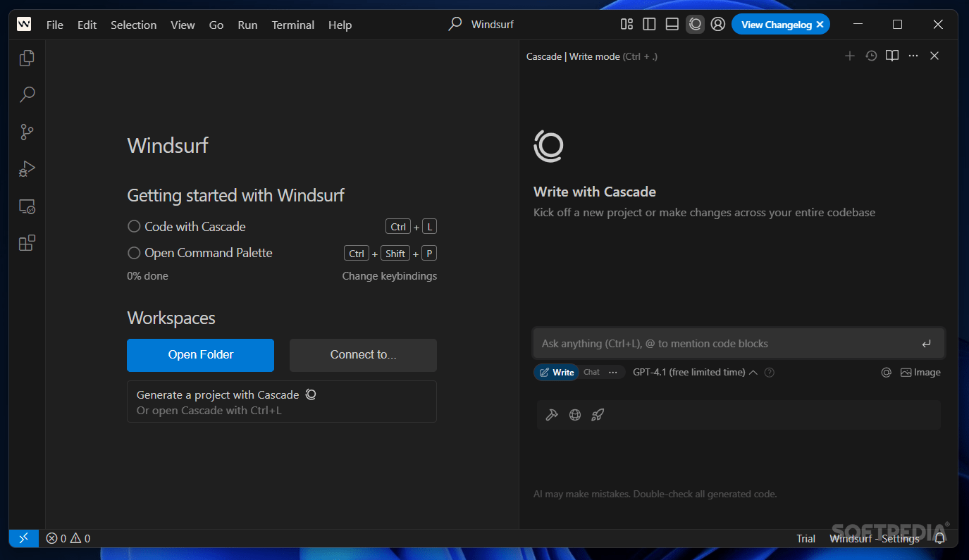Click the "Cascade | Write mode" panel title

click(574, 56)
